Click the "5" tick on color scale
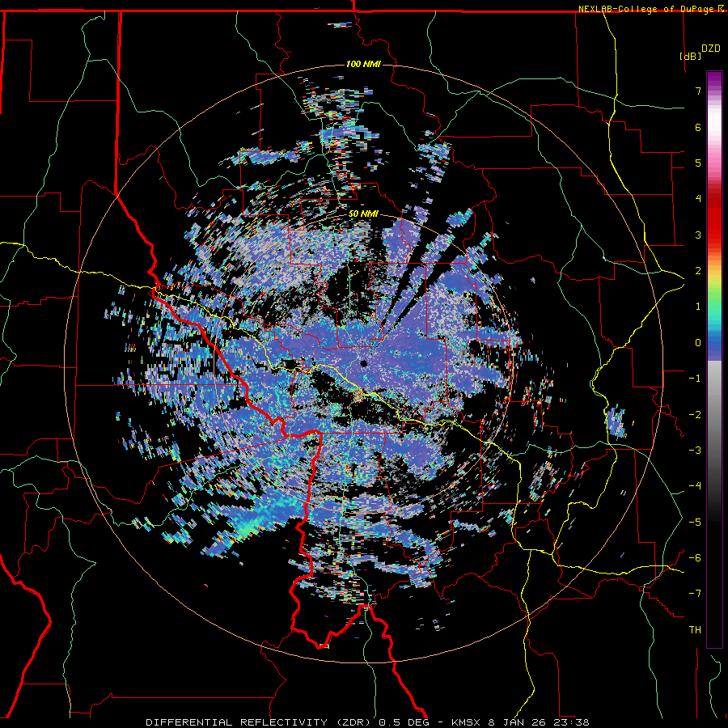This screenshot has height=728, width=728. (698, 163)
